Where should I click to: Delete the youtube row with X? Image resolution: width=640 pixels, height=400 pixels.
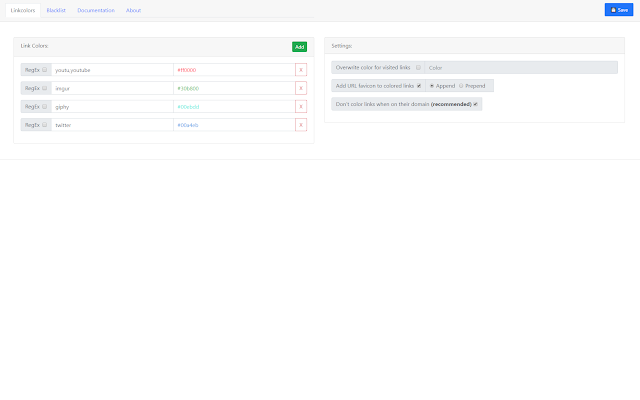point(301,70)
